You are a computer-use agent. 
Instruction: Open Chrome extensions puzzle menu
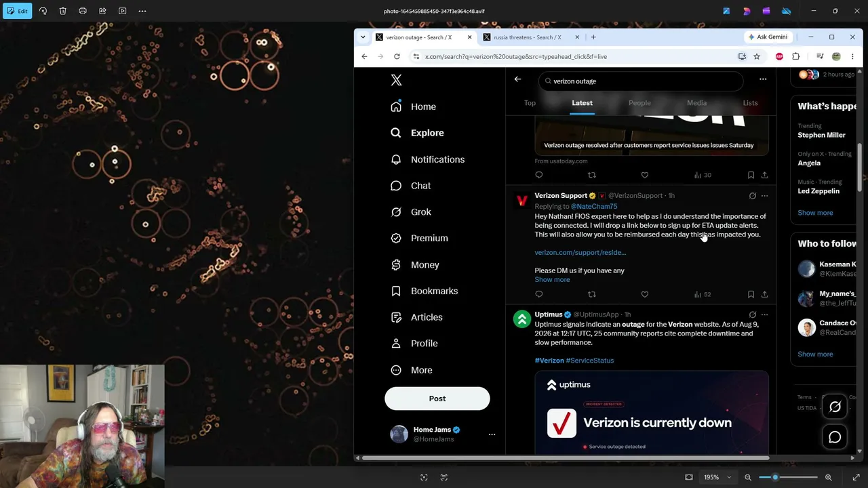click(x=796, y=56)
